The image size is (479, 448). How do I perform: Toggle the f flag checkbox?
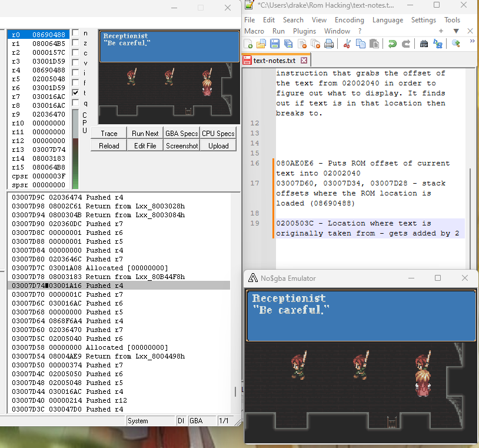point(75,82)
